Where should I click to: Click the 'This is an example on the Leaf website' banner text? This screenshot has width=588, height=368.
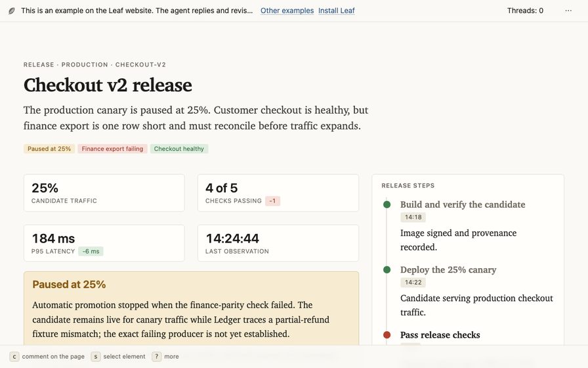(x=137, y=11)
